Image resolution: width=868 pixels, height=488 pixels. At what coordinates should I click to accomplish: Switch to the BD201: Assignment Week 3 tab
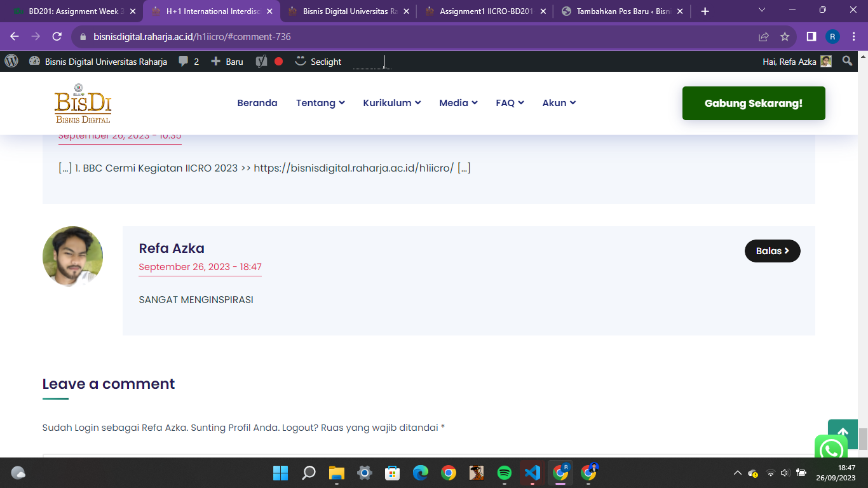[71, 11]
